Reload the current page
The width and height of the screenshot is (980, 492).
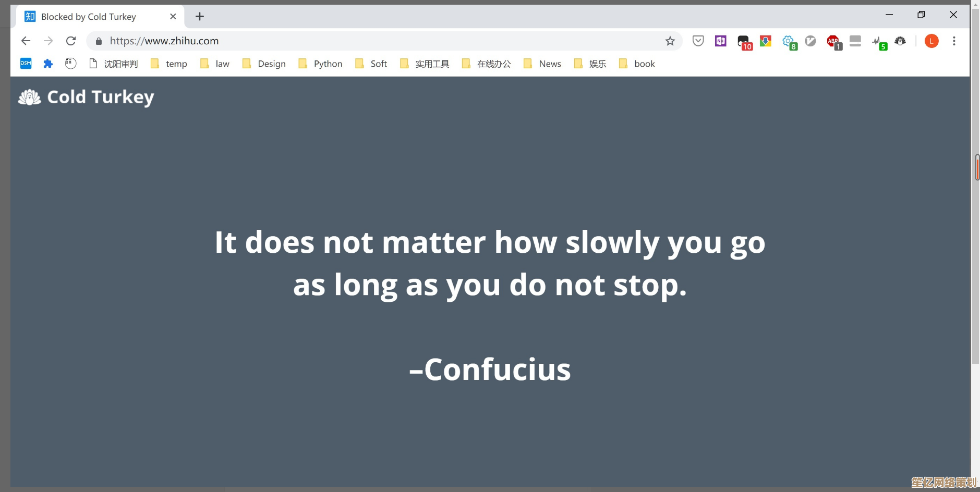tap(71, 41)
